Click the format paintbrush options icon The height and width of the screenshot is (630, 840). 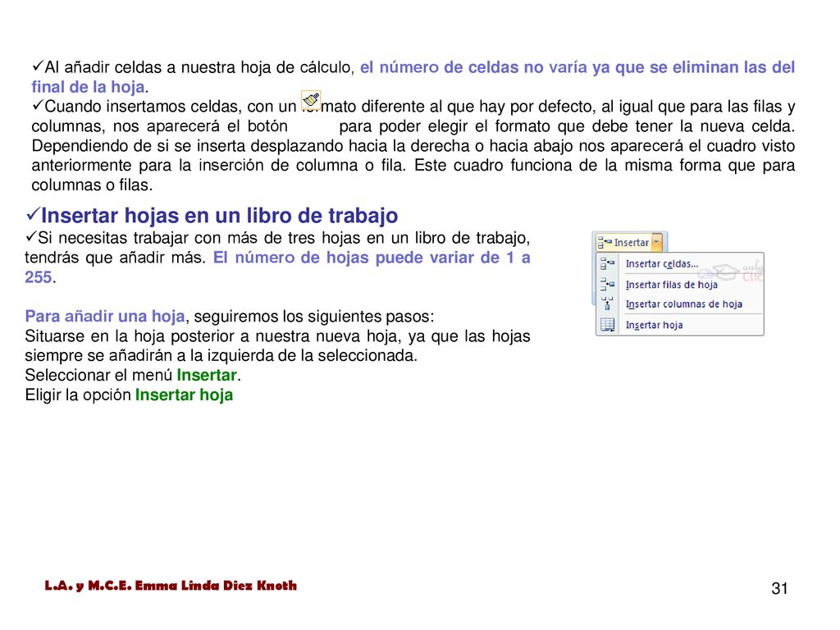311,100
